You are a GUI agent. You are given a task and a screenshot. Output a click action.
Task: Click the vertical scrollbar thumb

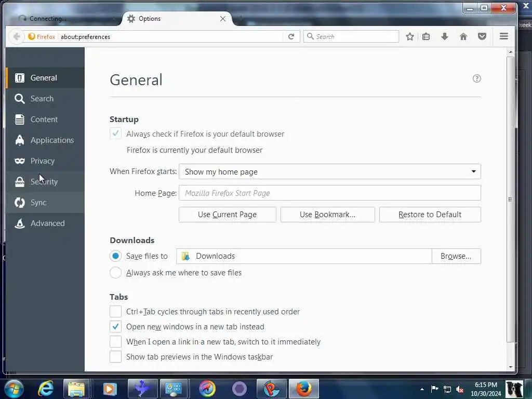(x=510, y=199)
